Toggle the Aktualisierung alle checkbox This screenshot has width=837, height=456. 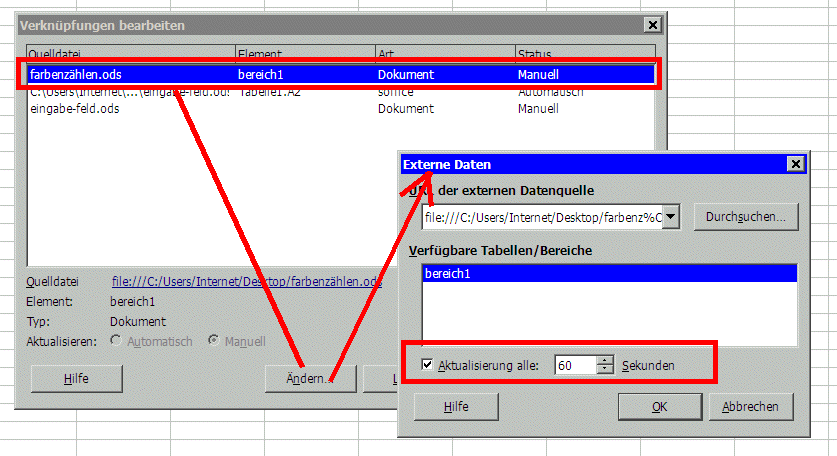click(x=428, y=366)
